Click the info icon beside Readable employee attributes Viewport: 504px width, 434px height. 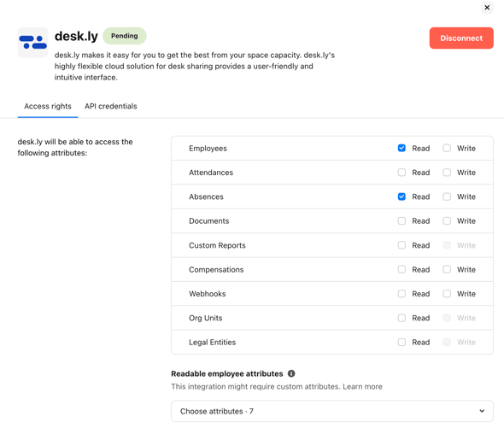tap(291, 373)
